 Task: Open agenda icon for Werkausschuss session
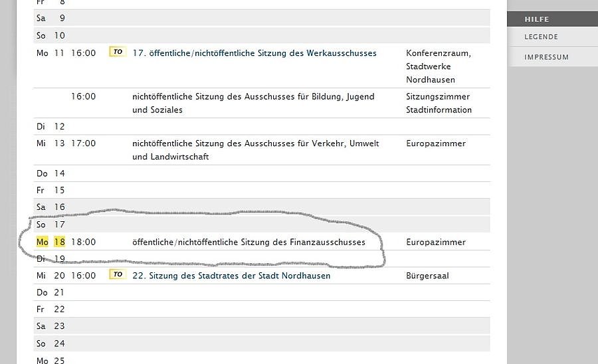coord(118,52)
